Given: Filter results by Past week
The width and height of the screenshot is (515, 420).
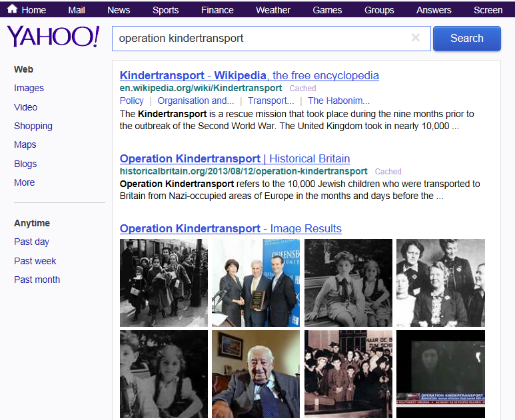Looking at the screenshot, I should 35,261.
